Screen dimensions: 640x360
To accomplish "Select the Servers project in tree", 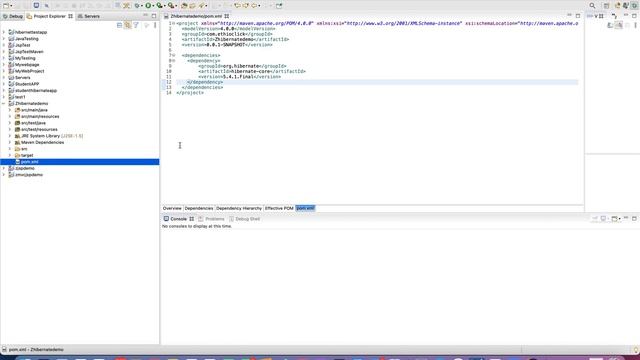I will [22, 78].
